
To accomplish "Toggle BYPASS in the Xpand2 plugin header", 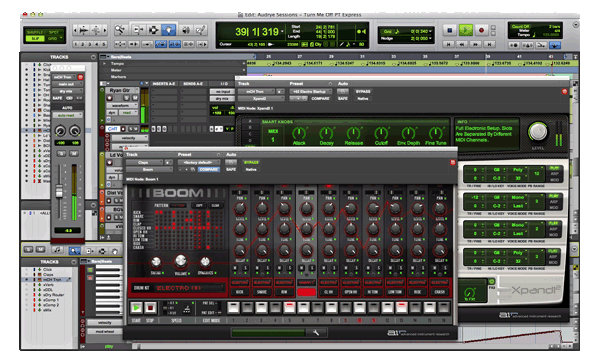I will click(x=363, y=91).
